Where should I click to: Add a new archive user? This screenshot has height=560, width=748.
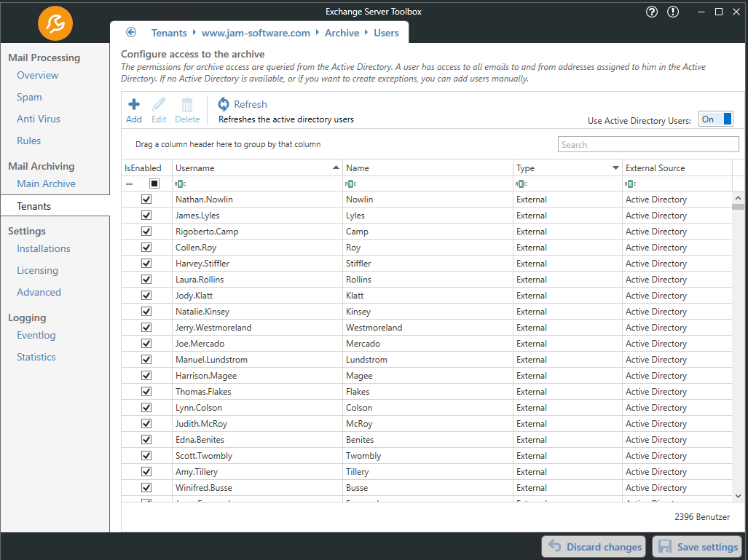click(133, 109)
